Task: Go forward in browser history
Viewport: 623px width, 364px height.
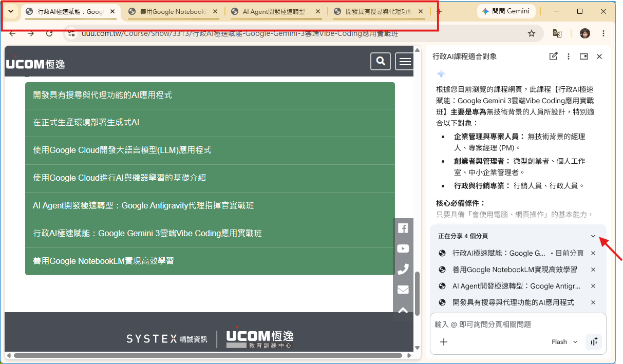Action: point(31,33)
